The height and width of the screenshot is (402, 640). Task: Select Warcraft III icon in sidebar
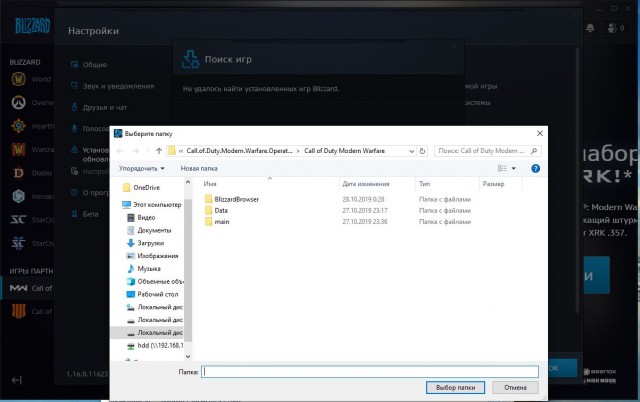[x=18, y=149]
